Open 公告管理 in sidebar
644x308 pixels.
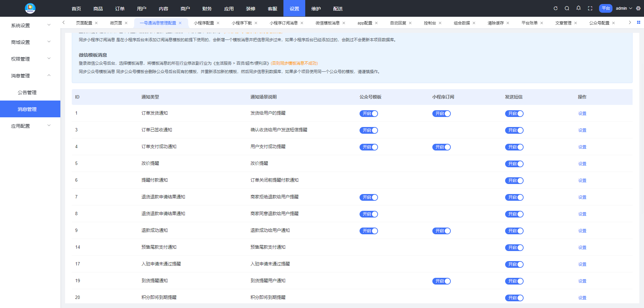(30, 92)
